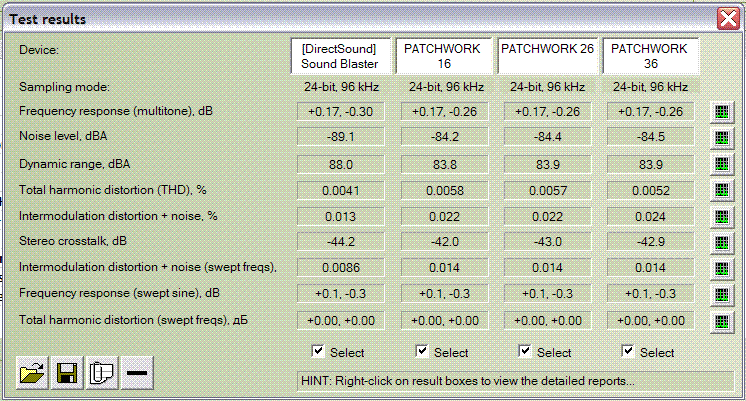Click dynamic range value 88.0
This screenshot has height=401, width=746.
(x=341, y=165)
